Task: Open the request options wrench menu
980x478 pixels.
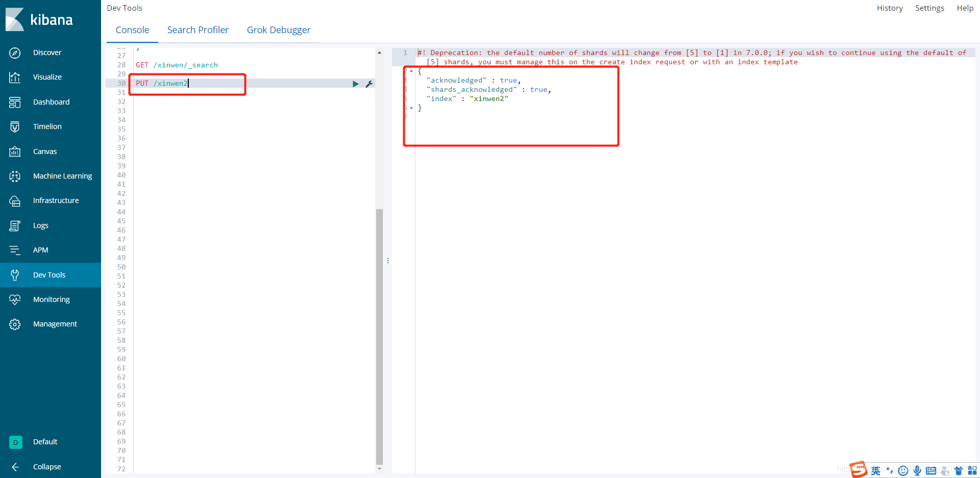Action: [x=369, y=84]
